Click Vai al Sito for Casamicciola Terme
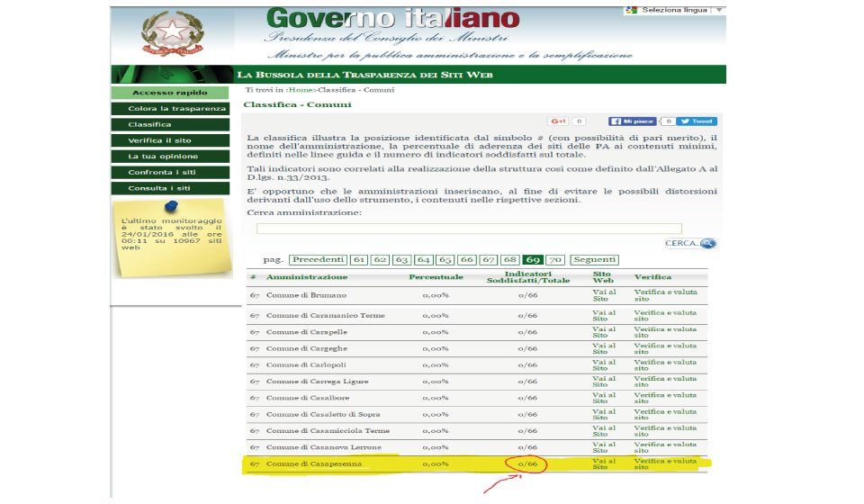This screenshot has width=864, height=504. pos(604,431)
